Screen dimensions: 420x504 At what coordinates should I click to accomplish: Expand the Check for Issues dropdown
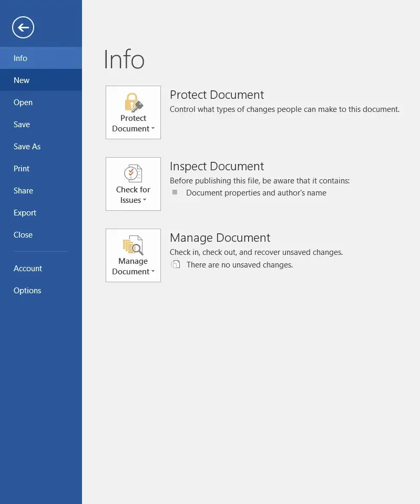(x=133, y=184)
